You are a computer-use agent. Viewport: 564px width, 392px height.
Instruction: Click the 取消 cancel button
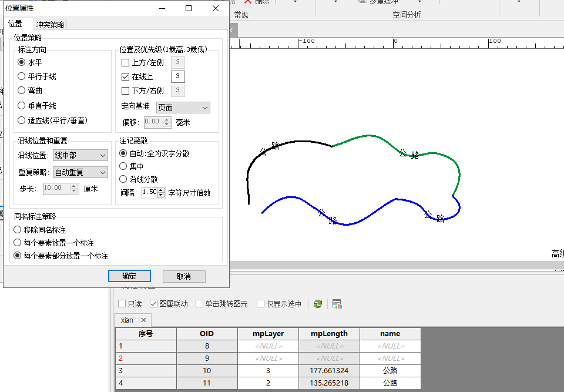click(184, 276)
